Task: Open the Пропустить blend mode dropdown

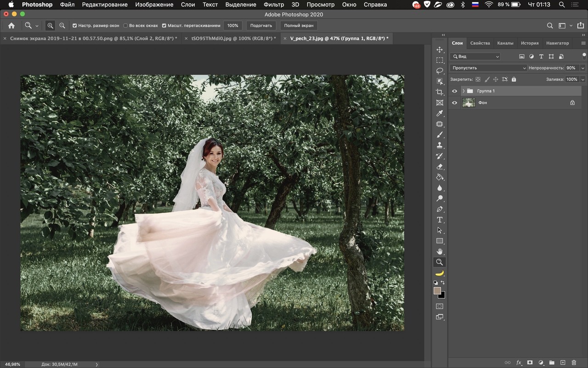Action: [x=489, y=68]
